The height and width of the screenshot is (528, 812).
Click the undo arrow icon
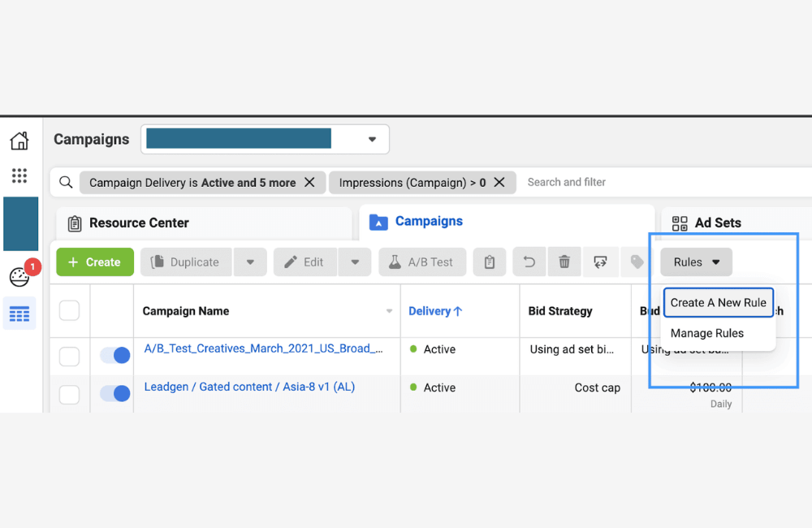pyautogui.click(x=529, y=262)
